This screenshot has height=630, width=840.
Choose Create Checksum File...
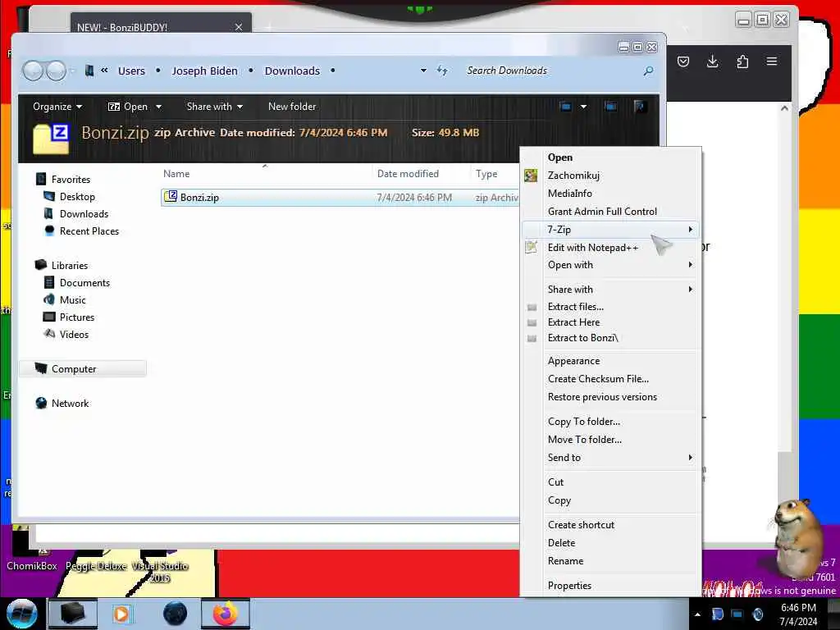610,379
